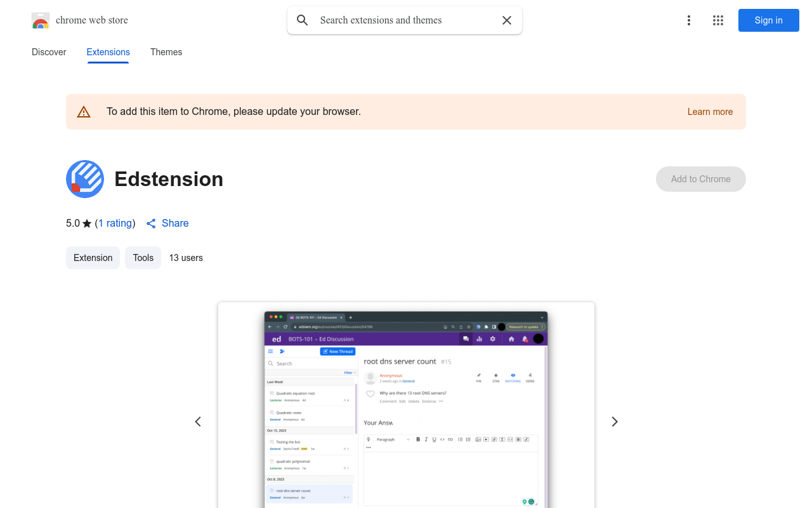Click the warning triangle icon in banner
Image resolution: width=812 pixels, height=508 pixels.
point(84,112)
